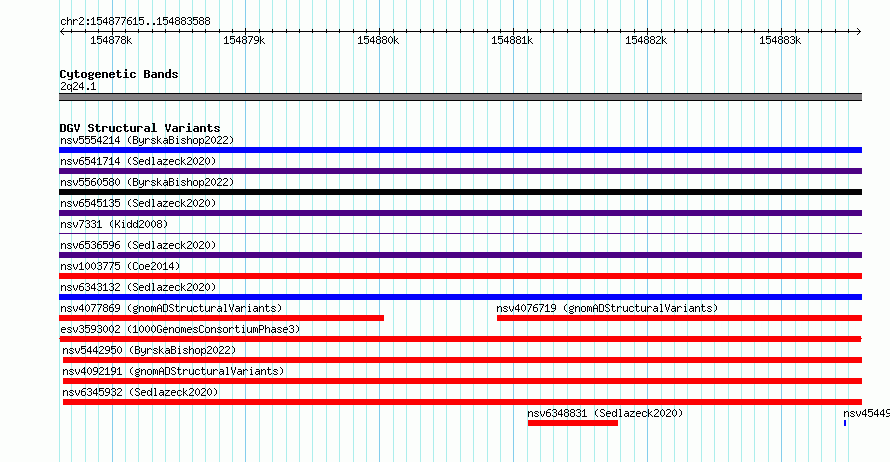Click the 2q24.1 band label
Screen dimensions: 890x462
[78, 86]
